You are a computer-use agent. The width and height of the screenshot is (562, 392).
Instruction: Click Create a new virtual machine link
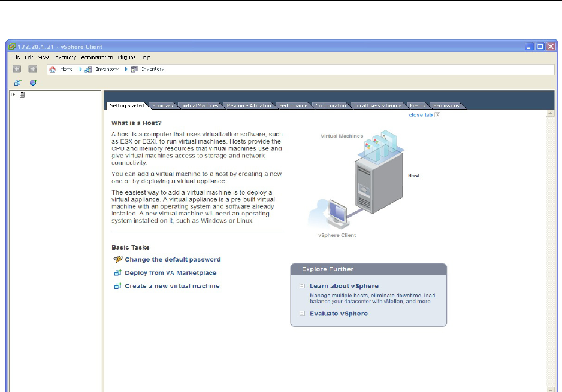point(172,286)
